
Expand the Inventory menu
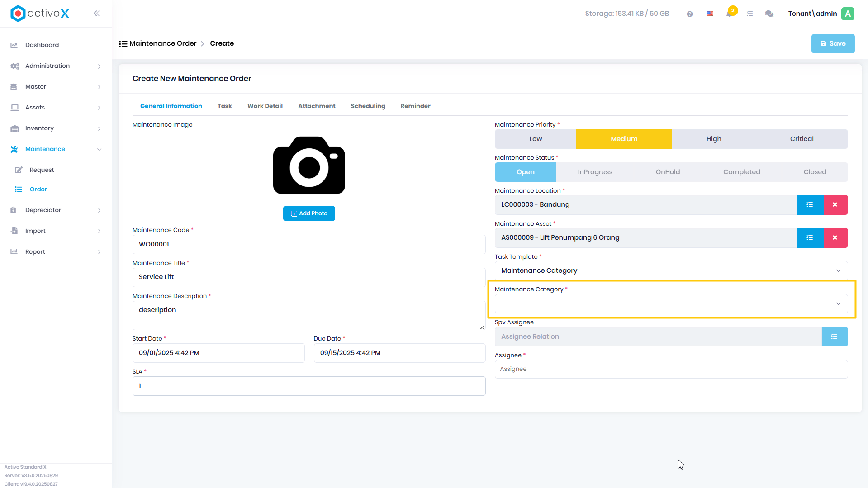coord(99,129)
